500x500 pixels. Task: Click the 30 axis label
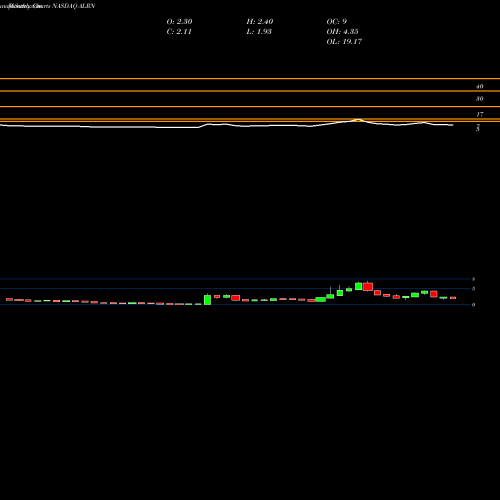pos(479,99)
